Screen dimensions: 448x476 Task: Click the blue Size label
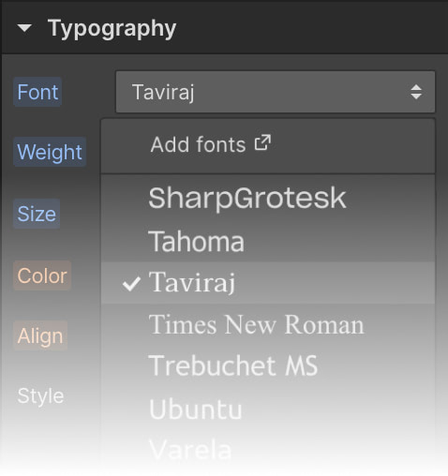click(37, 214)
